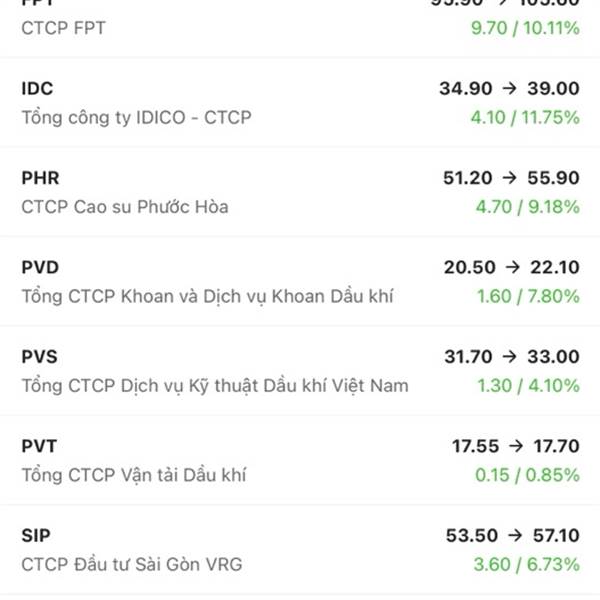The image size is (600, 600).
Task: Open the PHR ticker symbol
Action: tap(40, 178)
